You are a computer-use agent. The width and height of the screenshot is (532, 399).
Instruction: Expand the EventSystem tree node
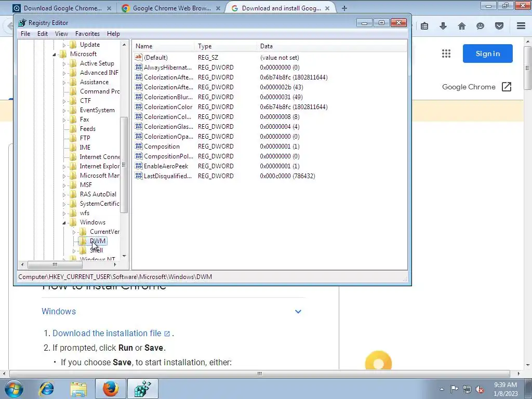(64, 111)
